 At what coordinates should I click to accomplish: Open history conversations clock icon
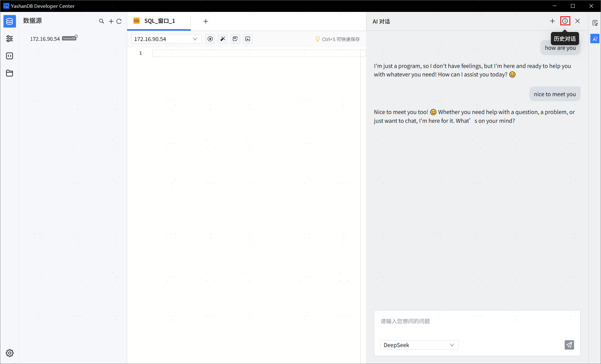565,21
